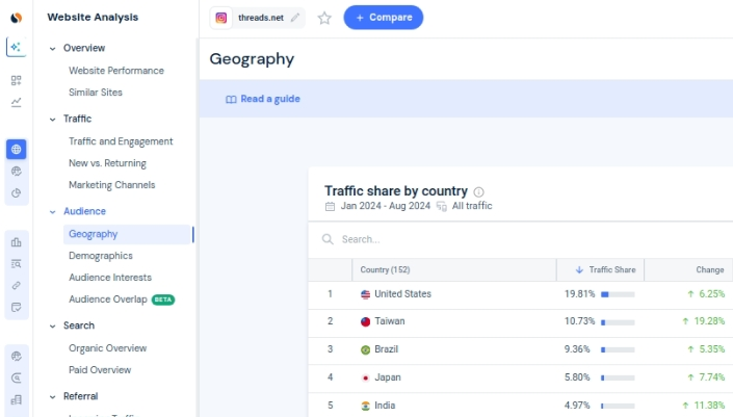
Task: Click the link icon in left rail
Action: (x=16, y=286)
